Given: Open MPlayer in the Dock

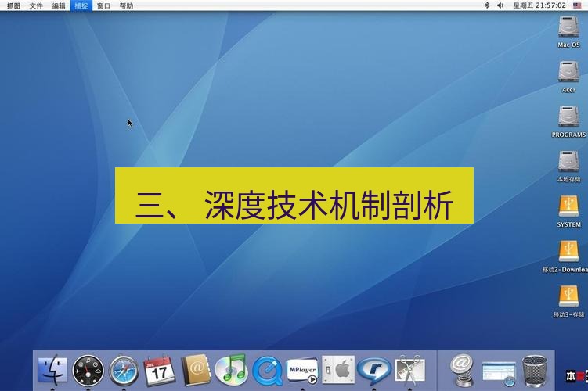Looking at the screenshot, I should point(302,371).
